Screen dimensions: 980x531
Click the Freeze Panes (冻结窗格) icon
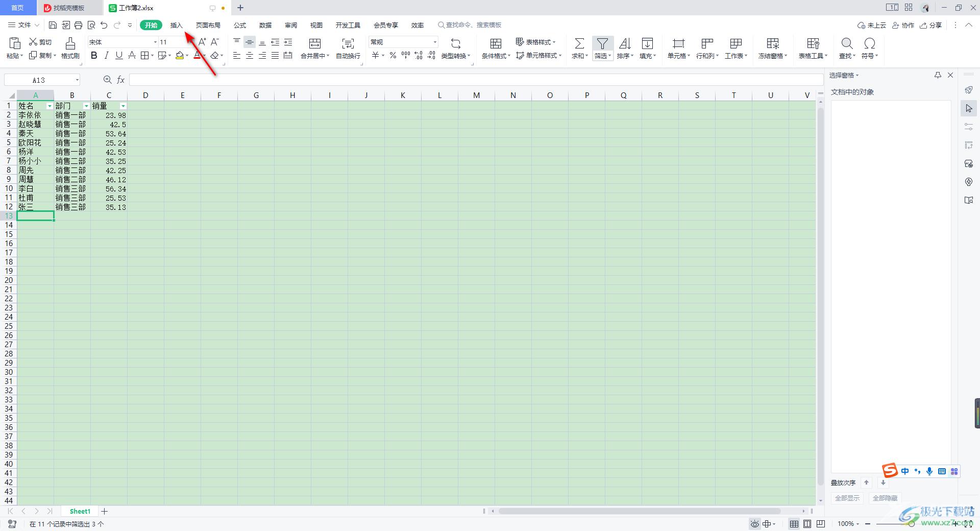click(773, 43)
